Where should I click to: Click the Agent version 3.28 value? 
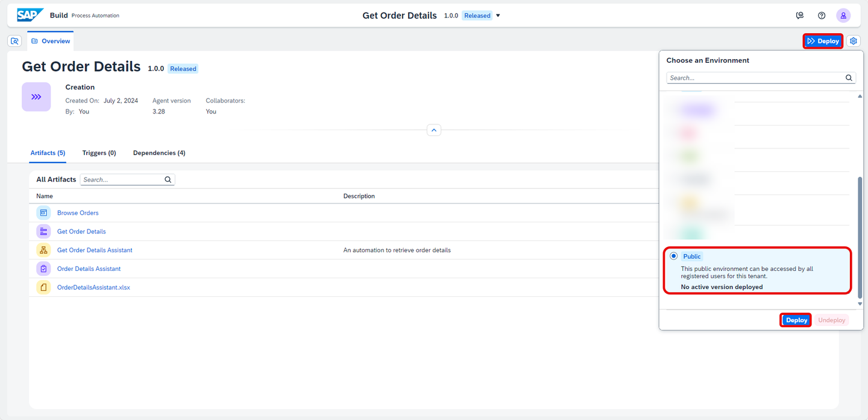[x=159, y=112]
